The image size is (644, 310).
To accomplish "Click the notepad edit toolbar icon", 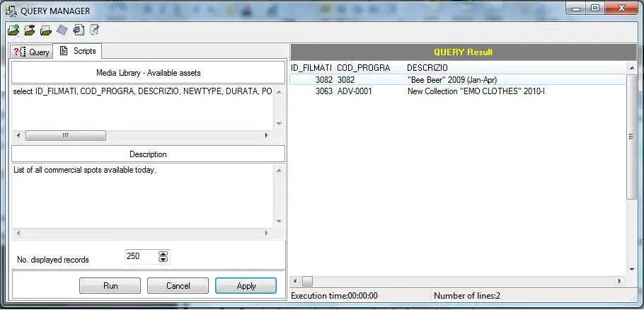I will pyautogui.click(x=93, y=30).
